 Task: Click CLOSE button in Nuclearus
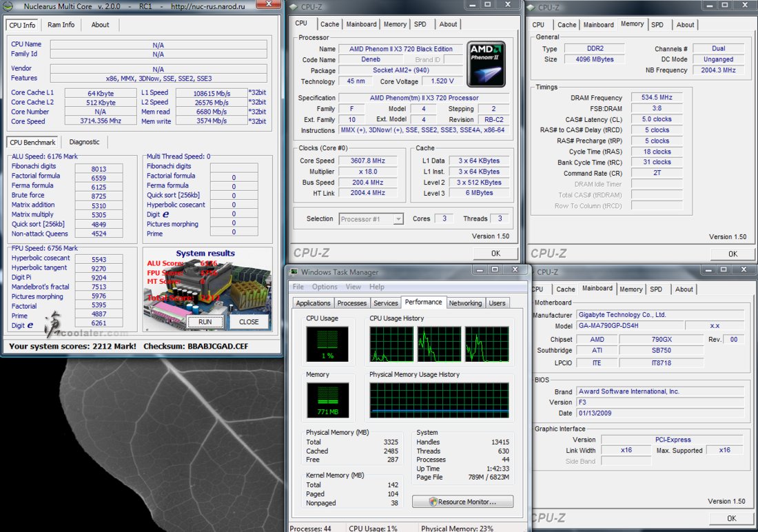coord(249,322)
